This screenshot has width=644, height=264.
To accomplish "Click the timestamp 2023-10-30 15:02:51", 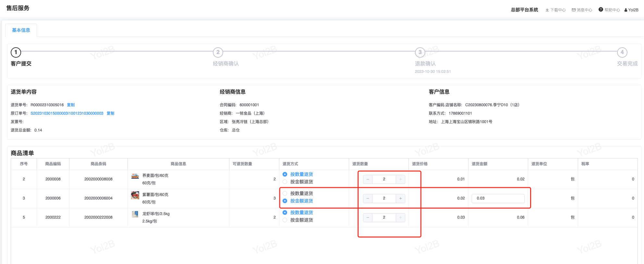I will (433, 72).
